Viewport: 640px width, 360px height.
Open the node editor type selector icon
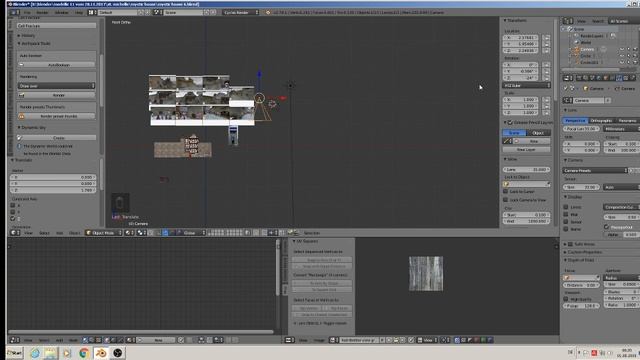15,340
